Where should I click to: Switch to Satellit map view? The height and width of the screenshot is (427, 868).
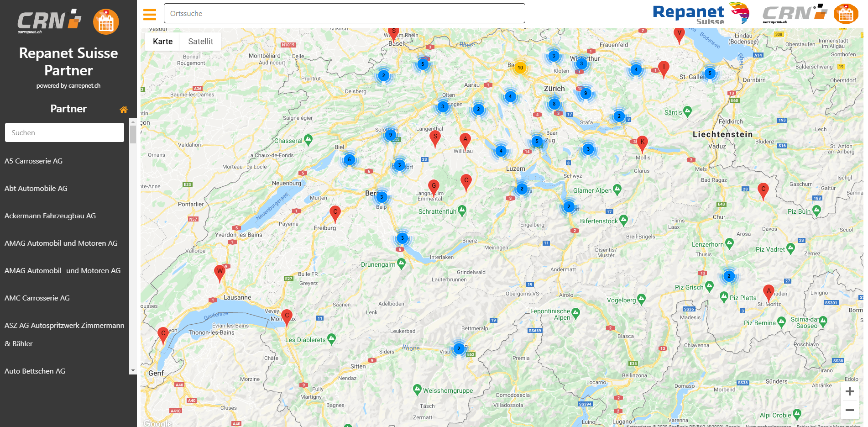(200, 42)
